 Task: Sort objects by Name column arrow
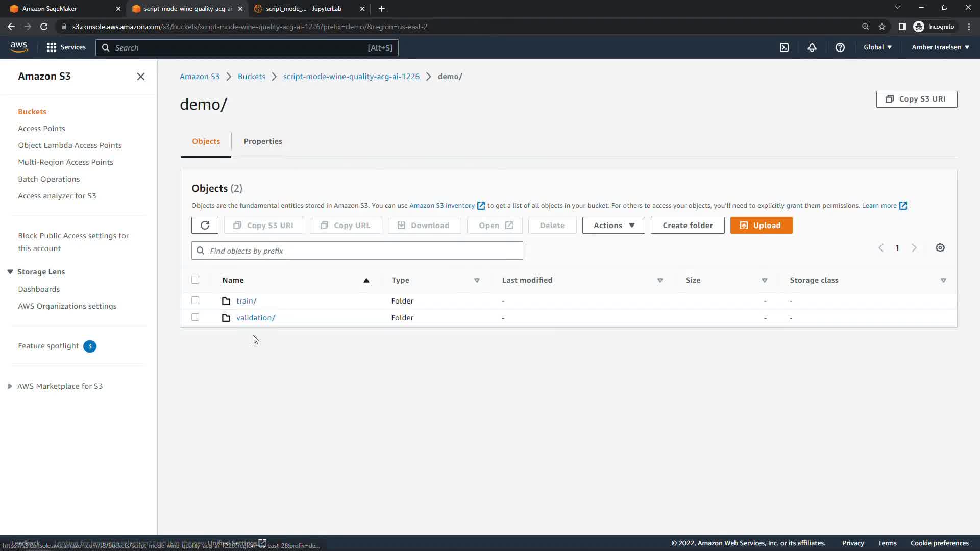[366, 280]
